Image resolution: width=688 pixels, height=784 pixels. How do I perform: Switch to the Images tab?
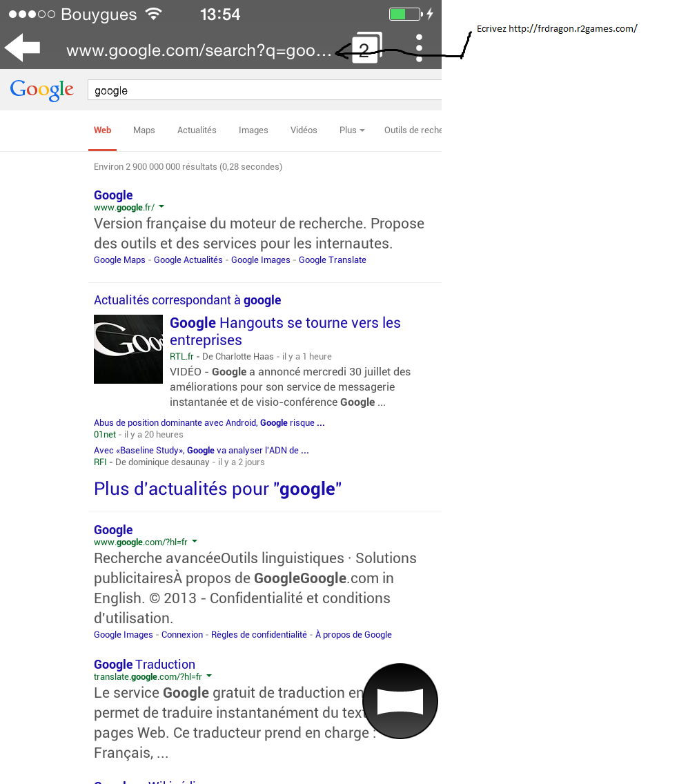[253, 130]
